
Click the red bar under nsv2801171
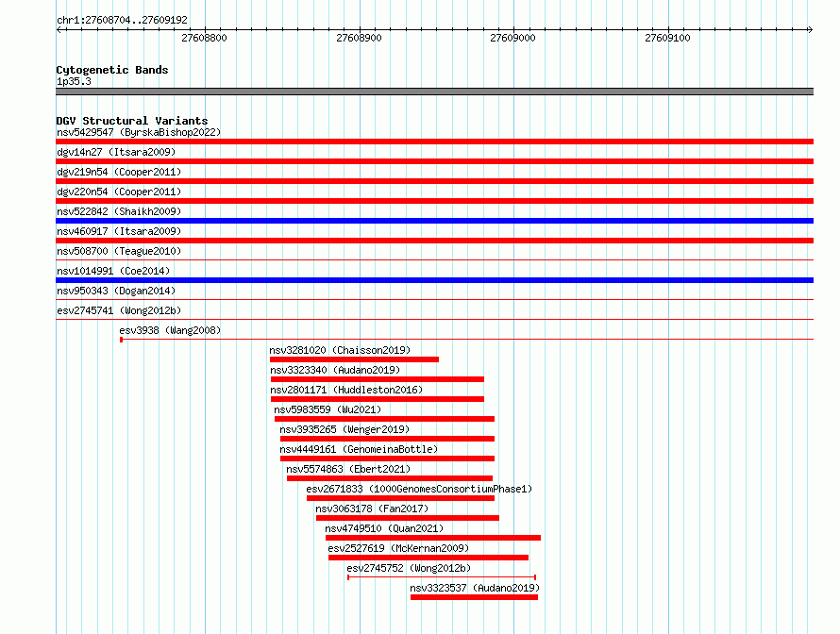click(x=378, y=399)
